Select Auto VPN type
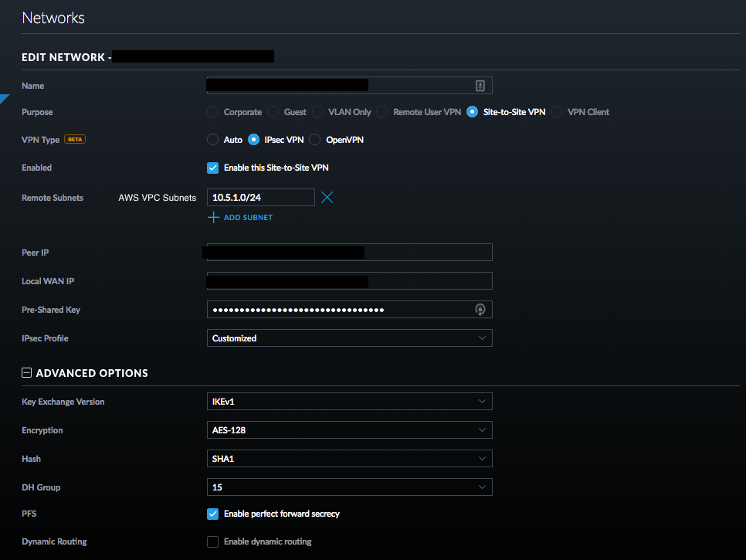 pyautogui.click(x=213, y=140)
